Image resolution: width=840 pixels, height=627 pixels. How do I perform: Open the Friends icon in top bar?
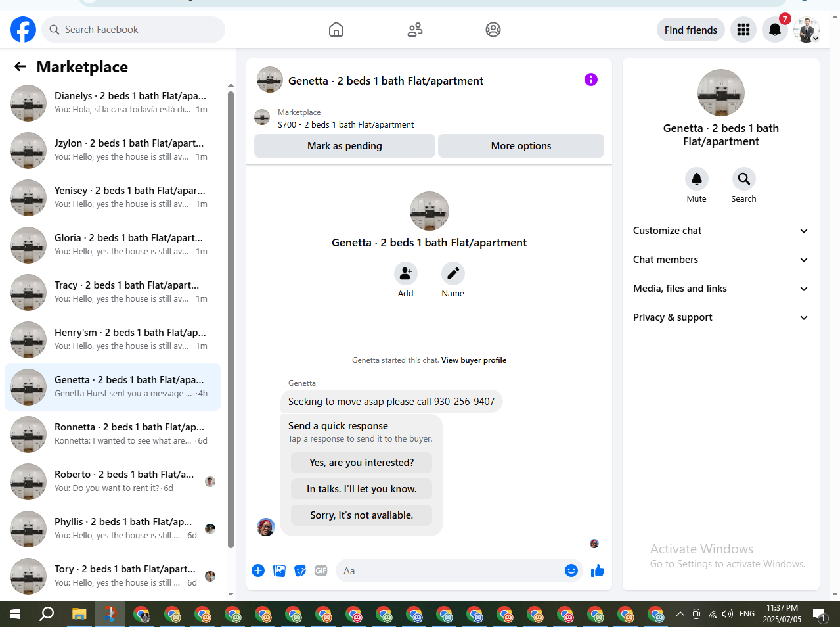[415, 30]
